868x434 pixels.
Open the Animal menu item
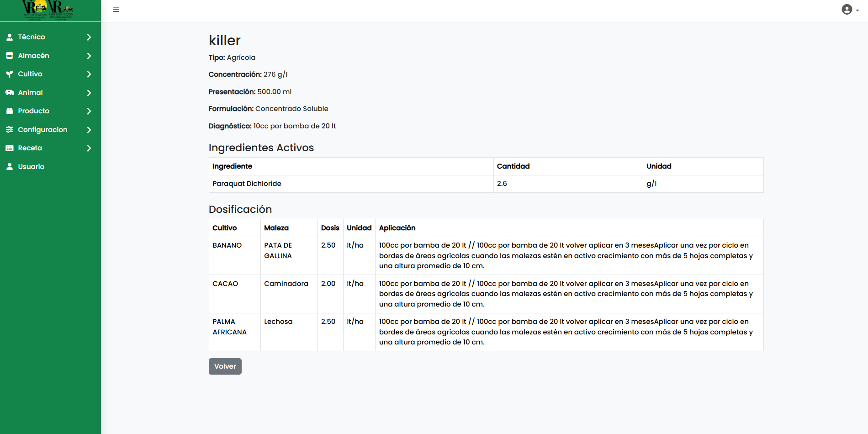(x=50, y=93)
